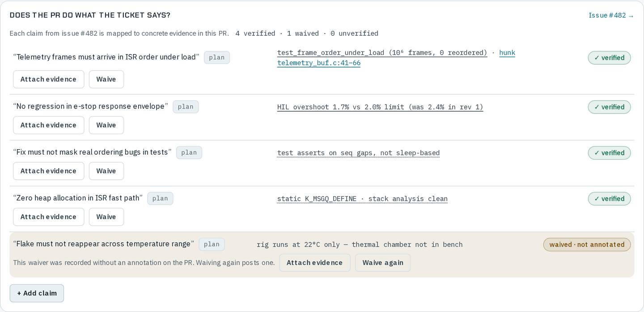Open the Issue #482 link
The height and width of the screenshot is (312, 644).
[611, 15]
